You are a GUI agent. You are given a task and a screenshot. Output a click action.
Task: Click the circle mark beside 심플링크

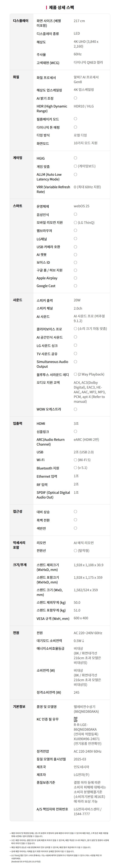tap(75, 431)
